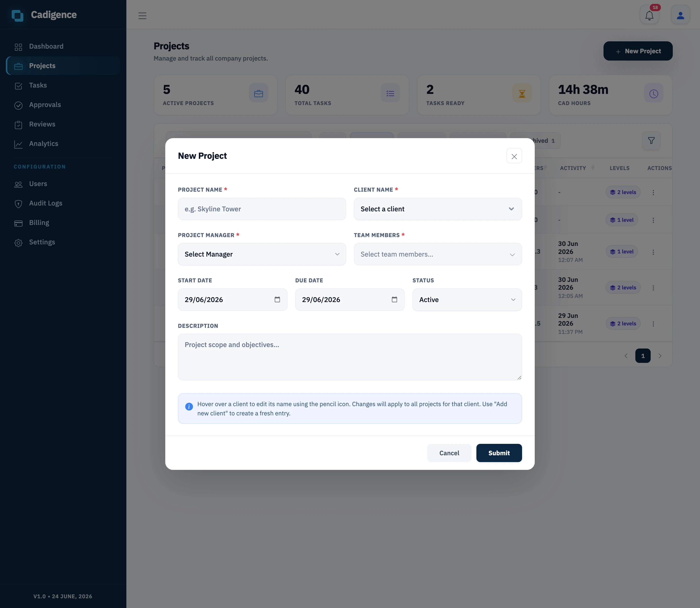This screenshot has height=608, width=700.
Task: Click into the Description textarea
Action: (x=350, y=357)
